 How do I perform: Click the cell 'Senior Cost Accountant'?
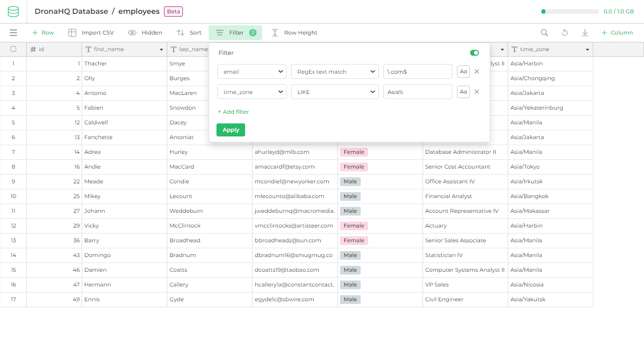tap(465, 167)
